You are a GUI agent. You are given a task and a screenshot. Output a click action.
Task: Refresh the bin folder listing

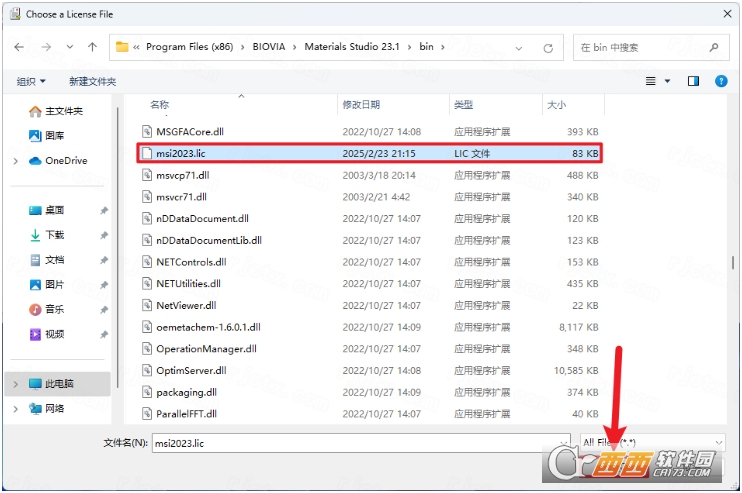(x=548, y=48)
